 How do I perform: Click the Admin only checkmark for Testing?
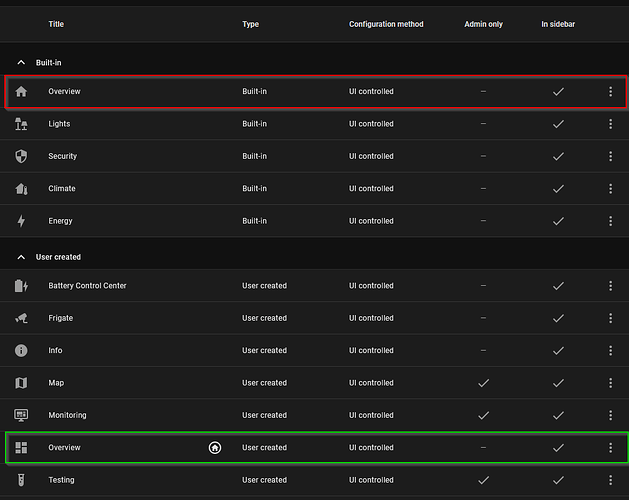click(483, 480)
